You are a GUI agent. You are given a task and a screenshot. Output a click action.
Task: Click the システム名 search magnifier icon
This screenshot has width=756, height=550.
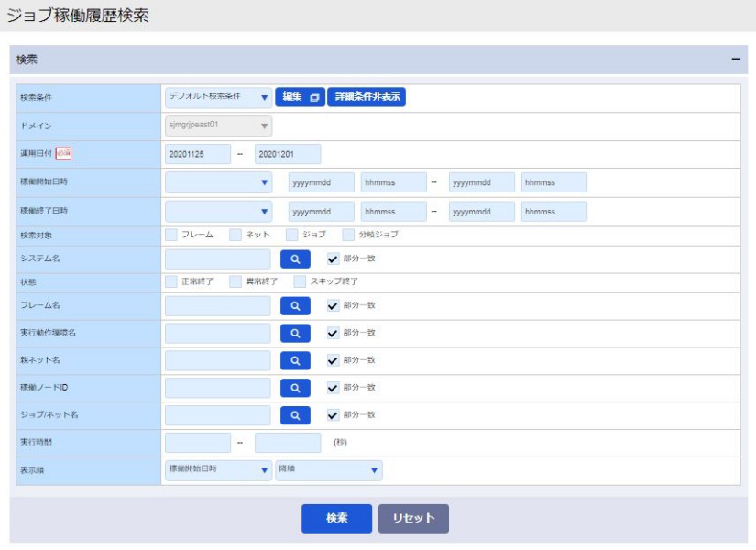[x=295, y=259]
